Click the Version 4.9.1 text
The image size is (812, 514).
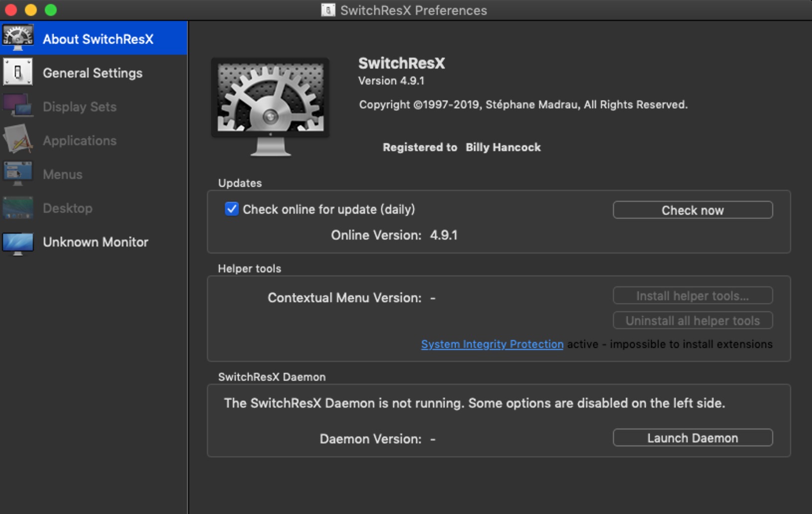point(391,81)
